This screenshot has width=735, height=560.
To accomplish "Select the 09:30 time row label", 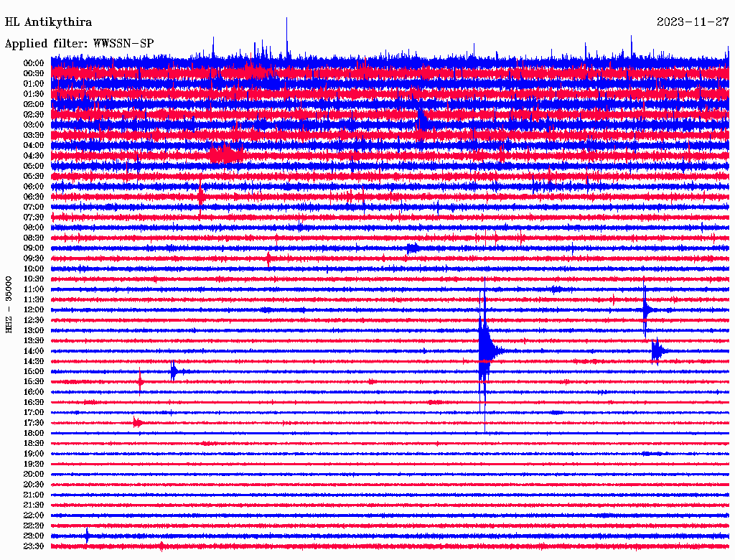I will coord(34,258).
